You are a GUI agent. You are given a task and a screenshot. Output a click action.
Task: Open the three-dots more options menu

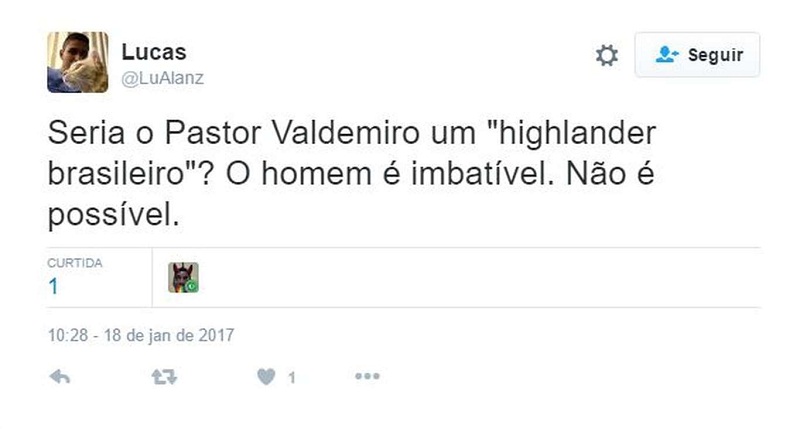[x=367, y=376]
